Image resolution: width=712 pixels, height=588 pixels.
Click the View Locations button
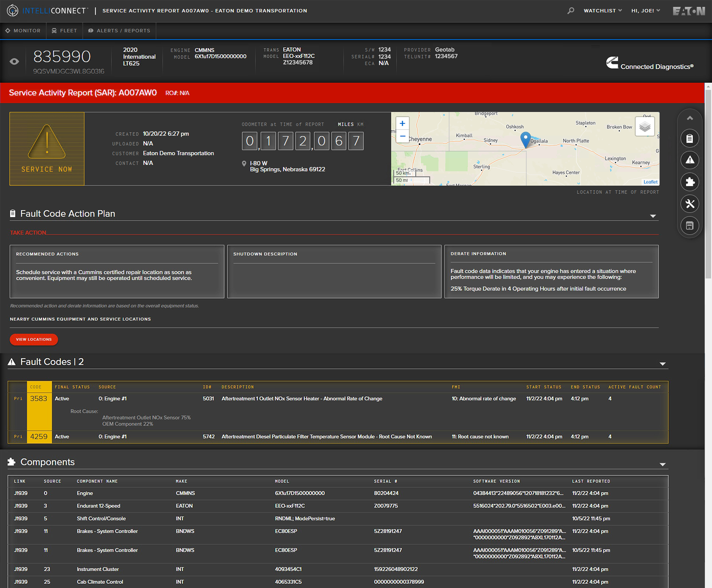click(34, 339)
